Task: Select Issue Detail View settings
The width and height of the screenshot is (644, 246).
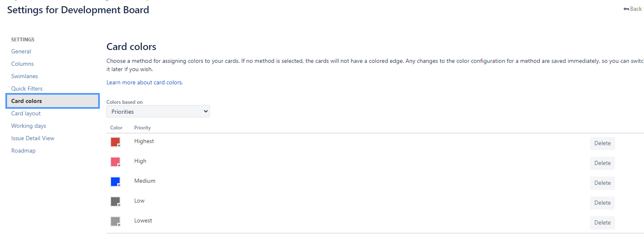Action: pyautogui.click(x=33, y=138)
